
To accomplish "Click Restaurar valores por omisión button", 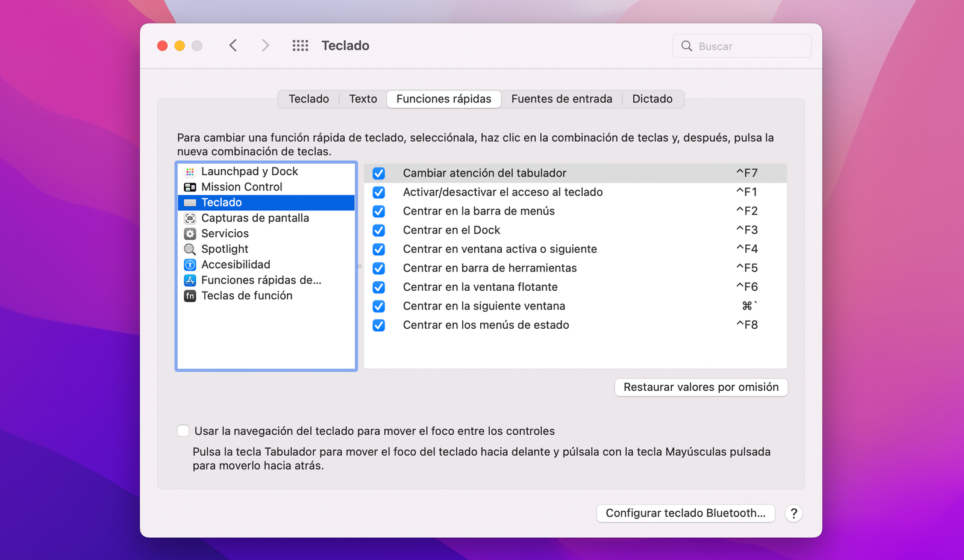I will pyautogui.click(x=701, y=387).
